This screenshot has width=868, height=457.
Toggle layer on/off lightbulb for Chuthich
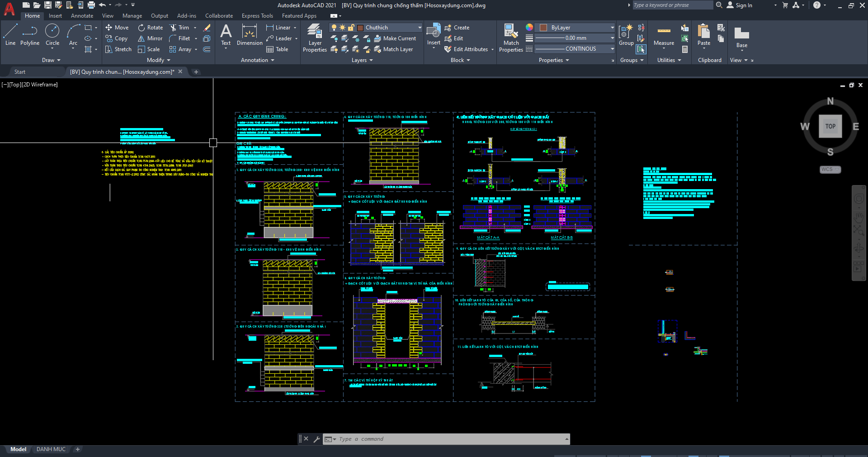tap(334, 28)
